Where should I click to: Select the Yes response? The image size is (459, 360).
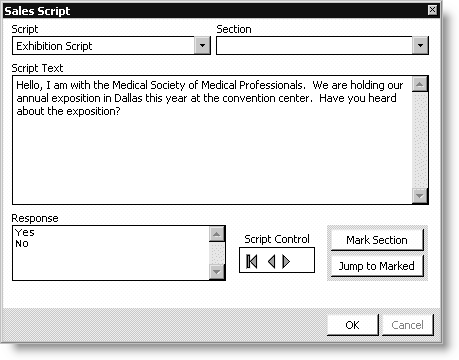point(25,232)
